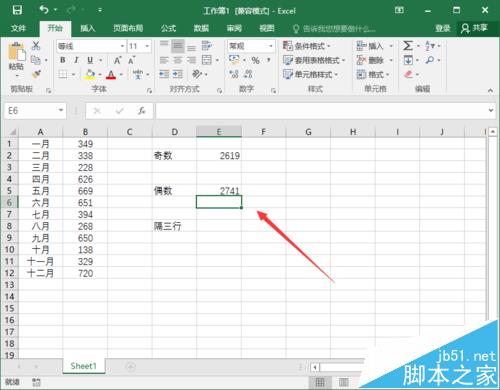The width and height of the screenshot is (500, 390).
Task: Click the Tell Me search box
Action: click(335, 29)
